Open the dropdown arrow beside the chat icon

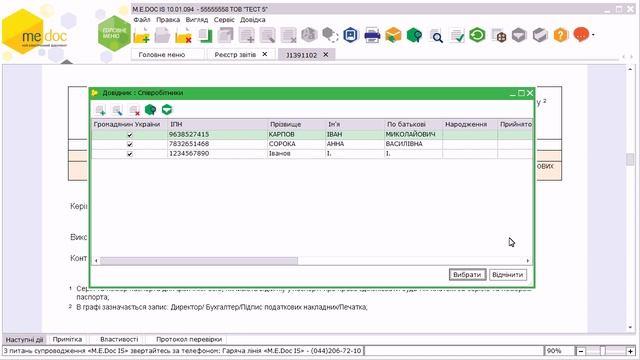[x=593, y=35]
